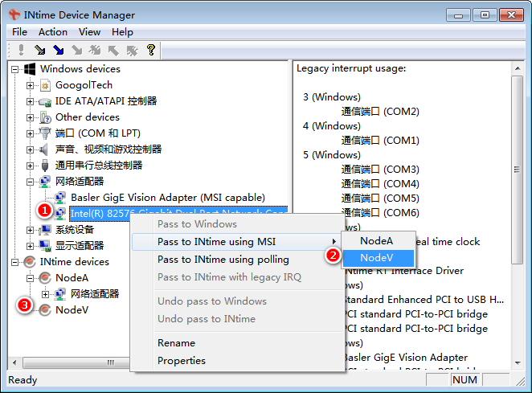Click the 通信端口 (COM4) entry
The width and height of the screenshot is (532, 393).
coord(380,184)
